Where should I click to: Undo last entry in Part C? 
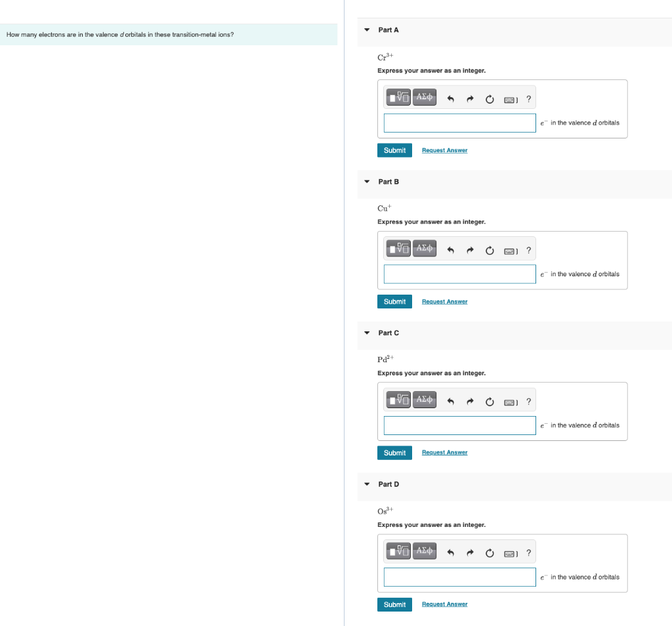pyautogui.click(x=450, y=402)
